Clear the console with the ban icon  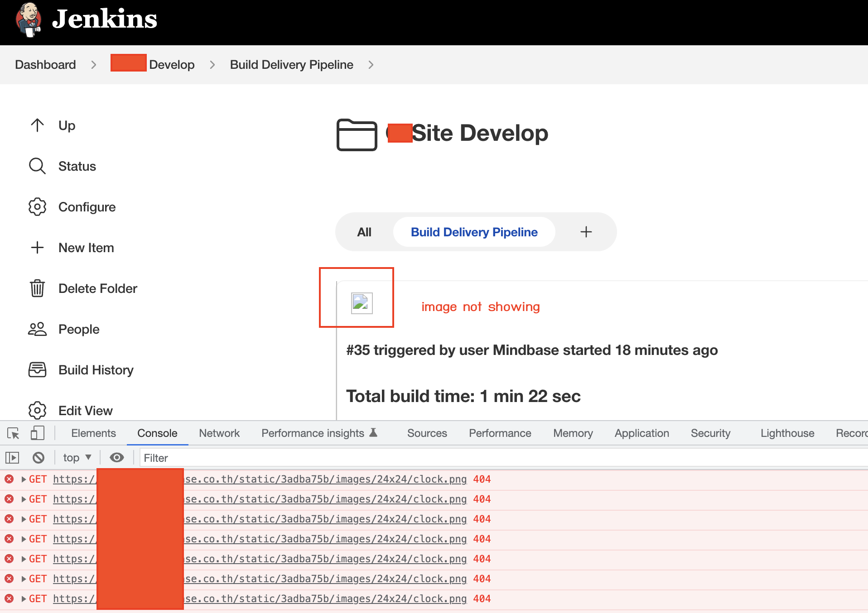tap(39, 458)
